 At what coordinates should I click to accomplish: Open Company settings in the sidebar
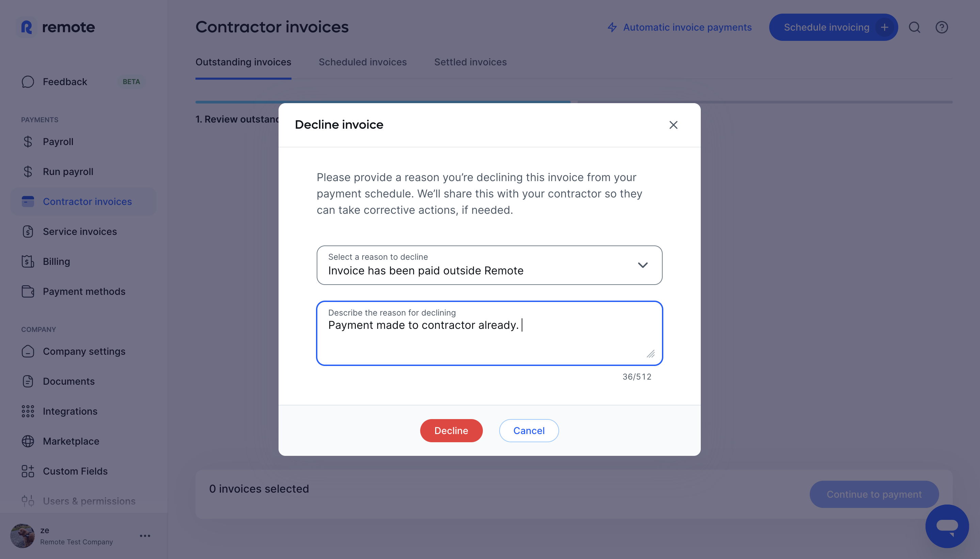click(x=83, y=351)
